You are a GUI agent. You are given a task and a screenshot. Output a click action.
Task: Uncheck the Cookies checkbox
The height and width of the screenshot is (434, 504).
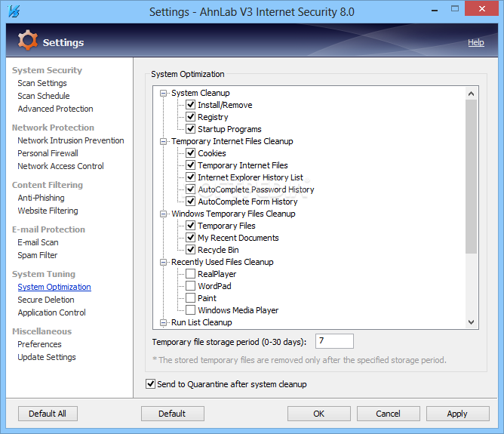click(x=191, y=152)
